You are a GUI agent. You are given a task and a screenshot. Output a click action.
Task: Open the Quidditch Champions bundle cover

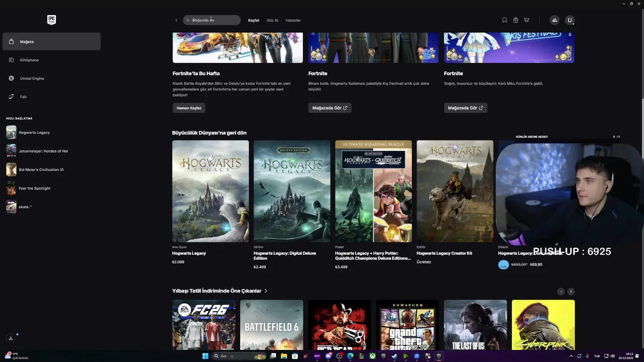coord(373,191)
